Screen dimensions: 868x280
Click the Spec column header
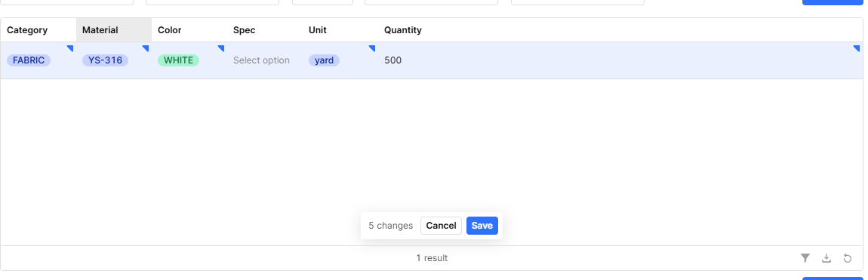244,30
